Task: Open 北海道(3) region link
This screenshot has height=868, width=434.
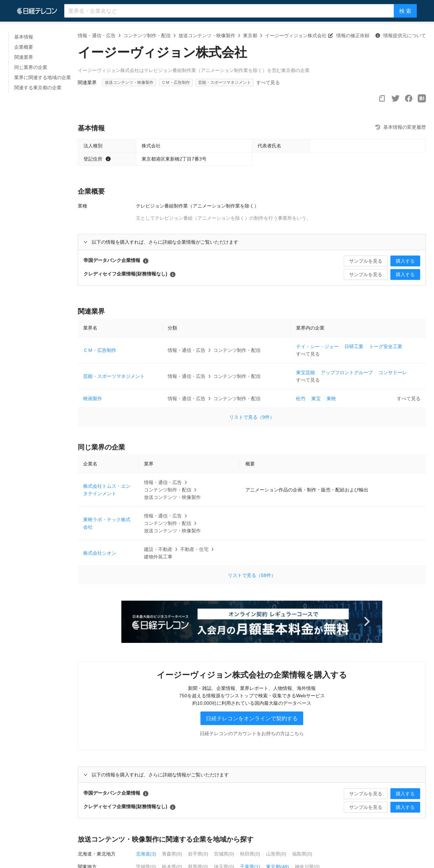Action: [146, 854]
